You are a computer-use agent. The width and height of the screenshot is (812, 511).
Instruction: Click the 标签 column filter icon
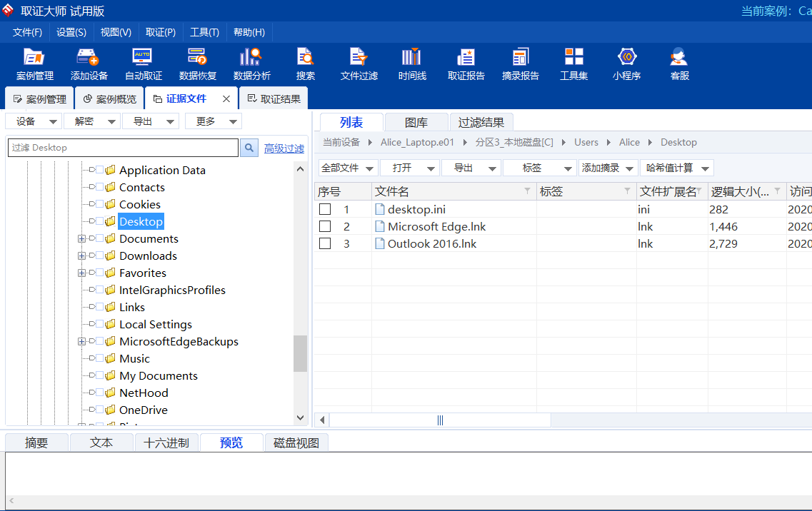tap(627, 191)
